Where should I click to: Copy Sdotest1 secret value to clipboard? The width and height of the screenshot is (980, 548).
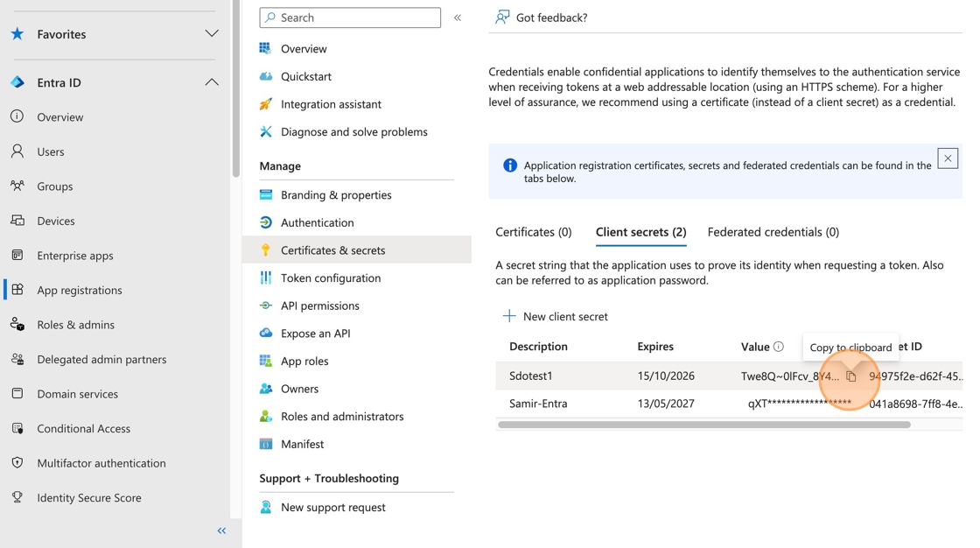click(850, 376)
